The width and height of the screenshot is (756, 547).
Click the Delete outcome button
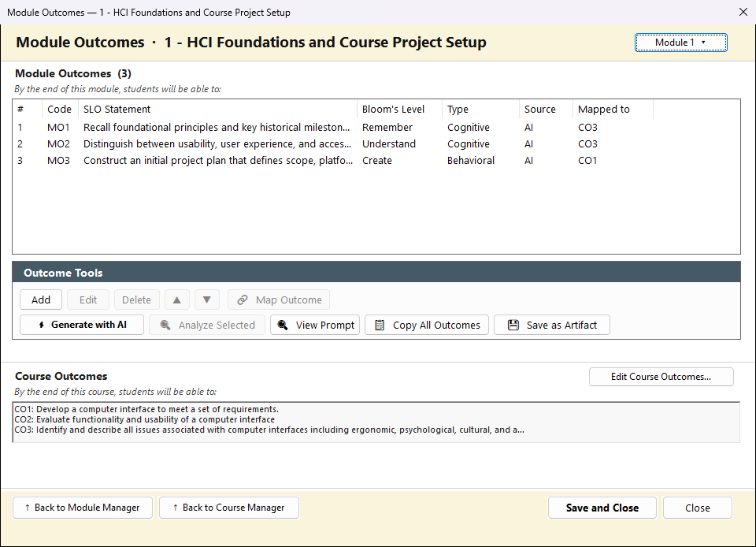point(136,300)
